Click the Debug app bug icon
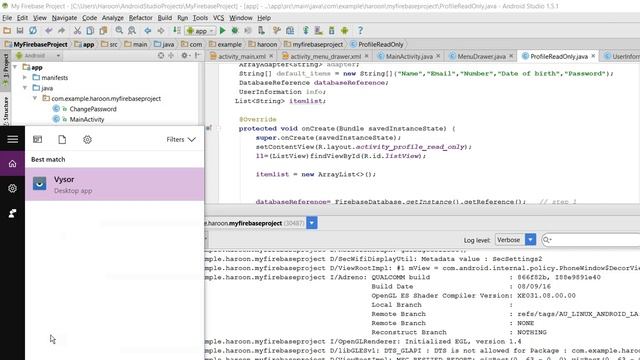640x360 pixels. 235,31
